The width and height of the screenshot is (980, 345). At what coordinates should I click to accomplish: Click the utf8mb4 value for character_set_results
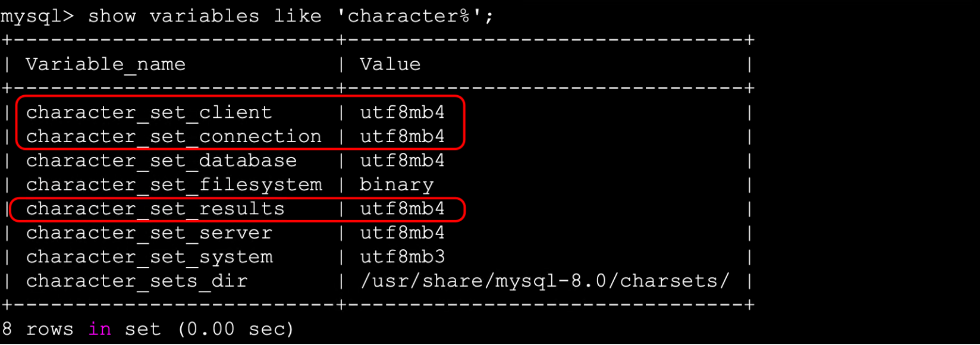pos(402,209)
